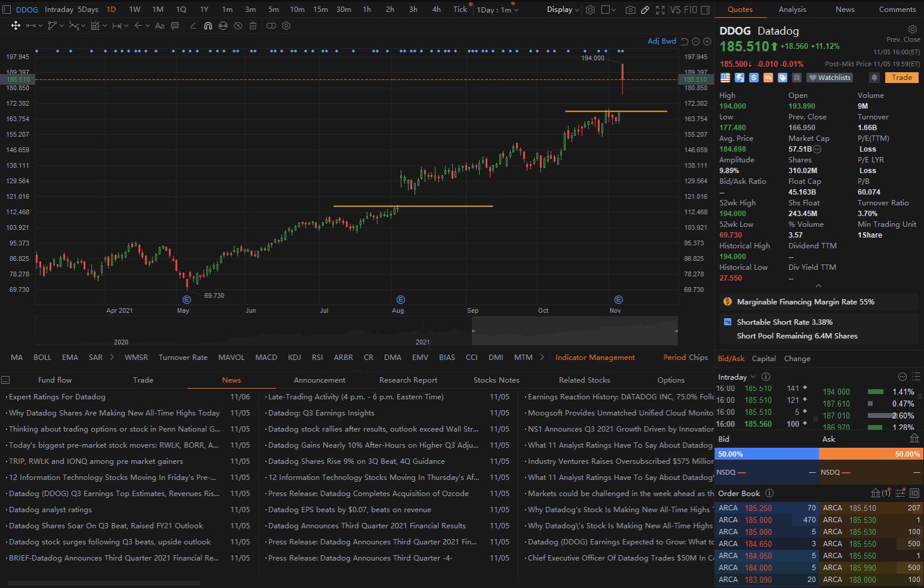924x588 pixels.
Task: Open 'Expert Ratings For Datadog' article
Action: 57,397
